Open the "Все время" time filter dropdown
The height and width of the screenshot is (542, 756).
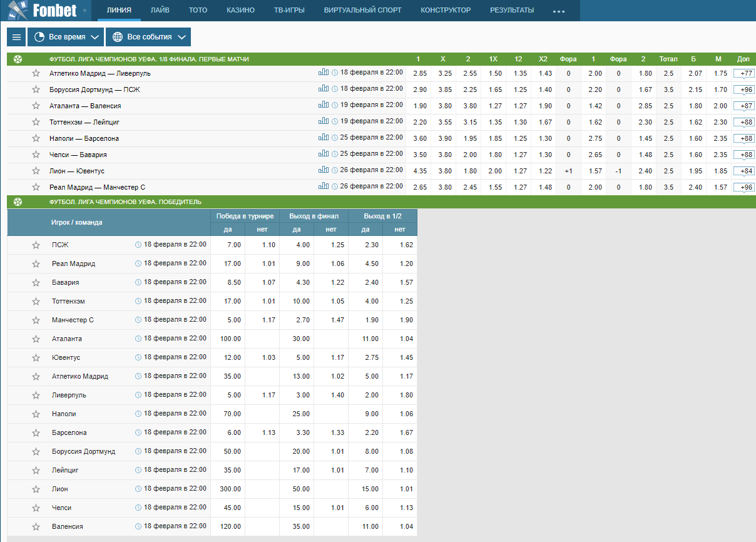pos(66,37)
